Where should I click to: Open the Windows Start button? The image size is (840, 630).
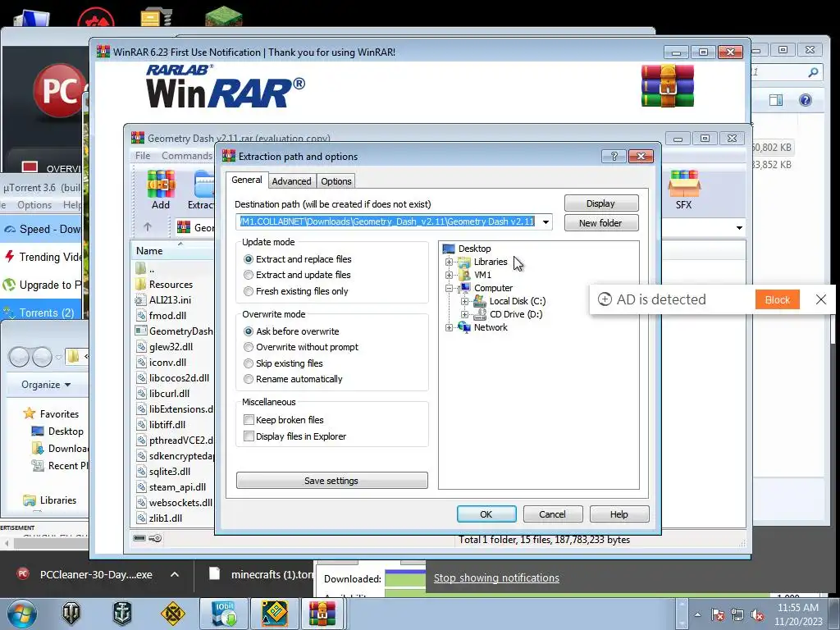22,614
